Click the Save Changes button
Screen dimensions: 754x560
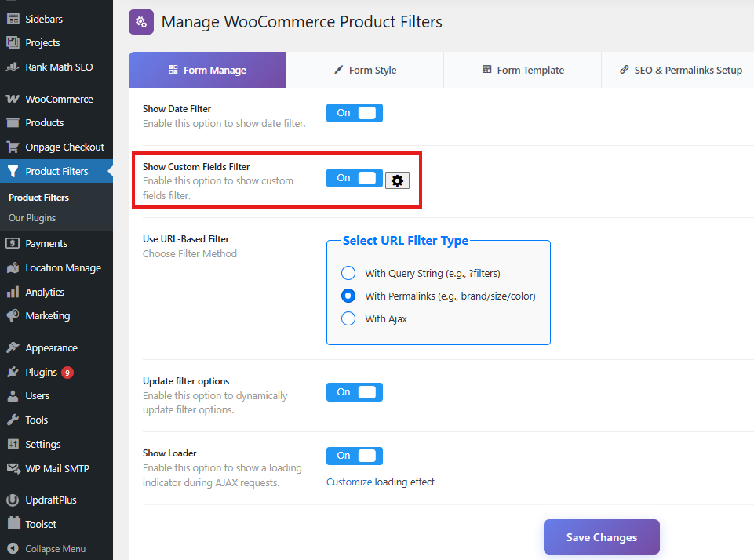602,537
